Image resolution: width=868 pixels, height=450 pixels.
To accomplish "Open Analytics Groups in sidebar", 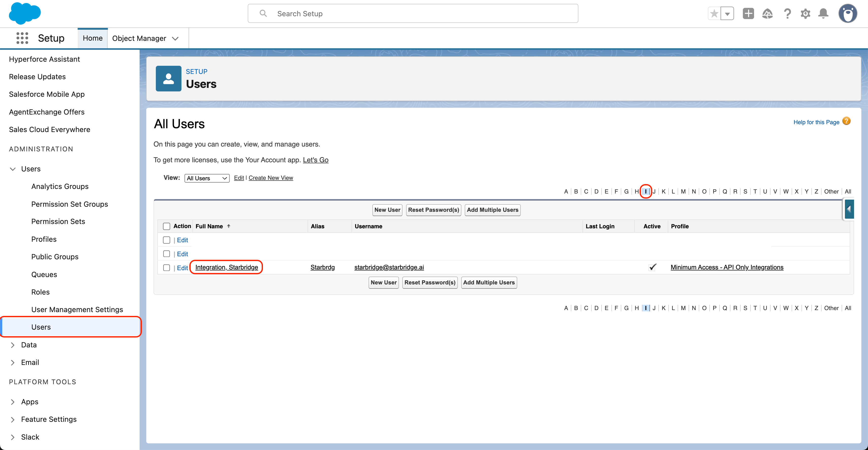I will tap(60, 186).
